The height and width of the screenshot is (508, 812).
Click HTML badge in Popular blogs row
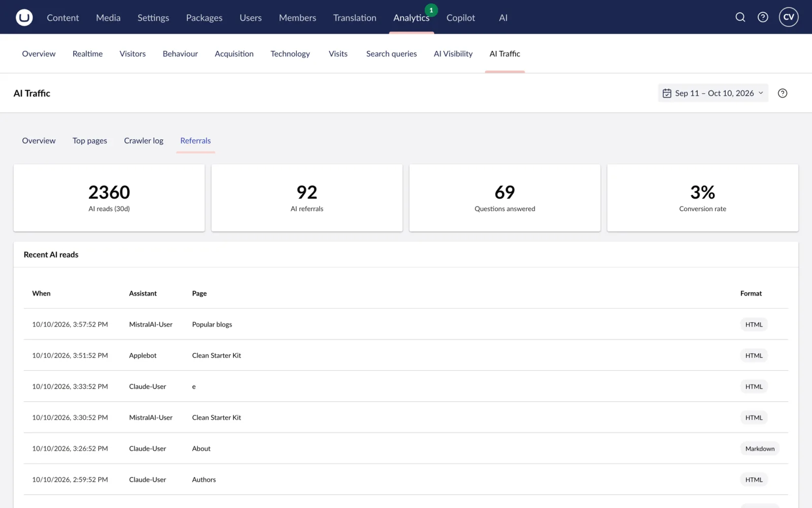pyautogui.click(x=754, y=325)
